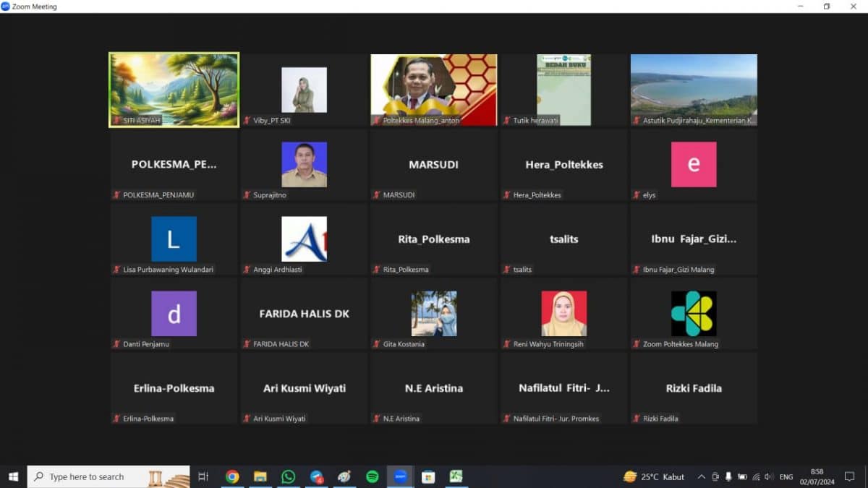Viewport: 868px width, 488px height.
Task: Open the Microsoft Store taskbar icon
Action: [x=428, y=476]
